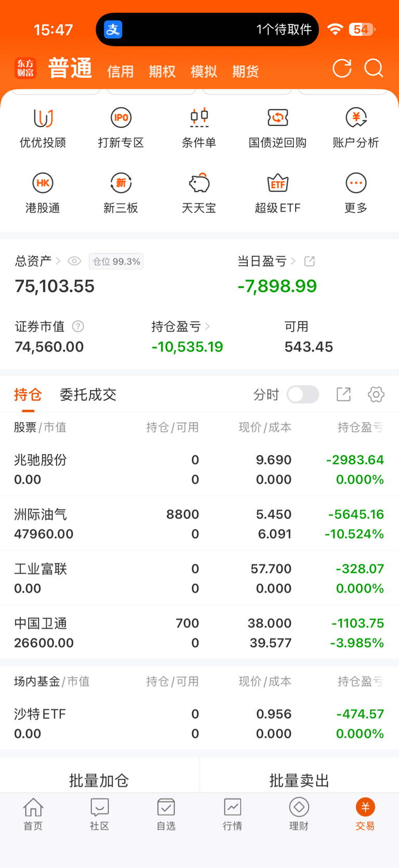Open the 打新专区 IPO icon
This screenshot has width=399, height=868.
[121, 119]
